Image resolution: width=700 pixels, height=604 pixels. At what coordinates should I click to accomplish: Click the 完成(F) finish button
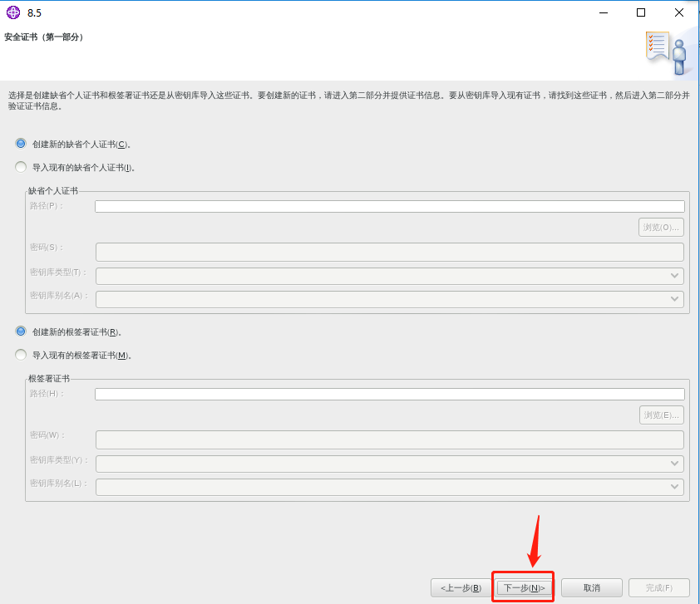click(x=659, y=588)
